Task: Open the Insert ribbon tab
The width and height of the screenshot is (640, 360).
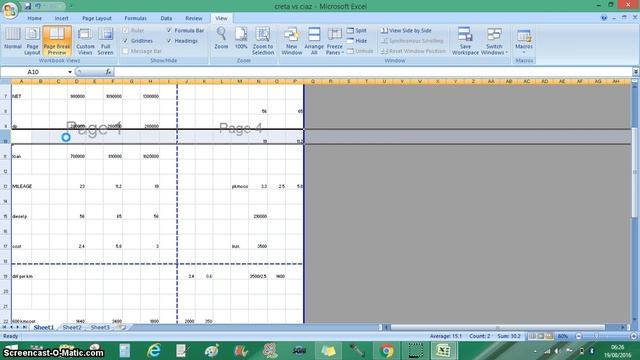Action: [x=62, y=18]
